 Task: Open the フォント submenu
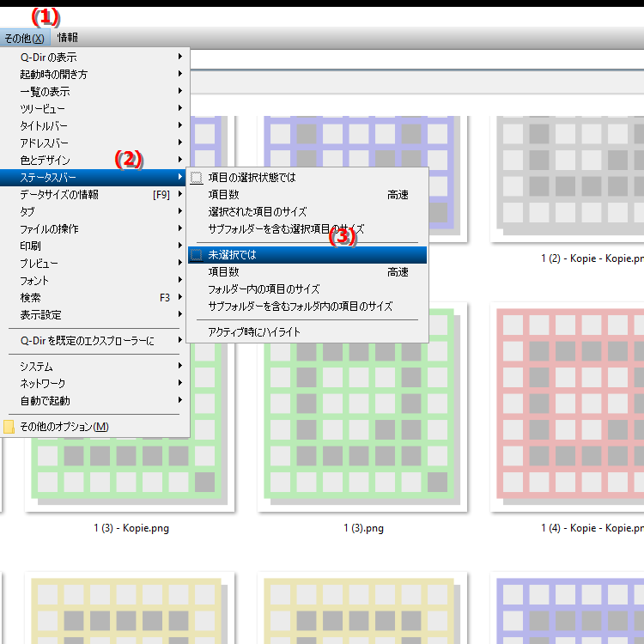click(94, 281)
